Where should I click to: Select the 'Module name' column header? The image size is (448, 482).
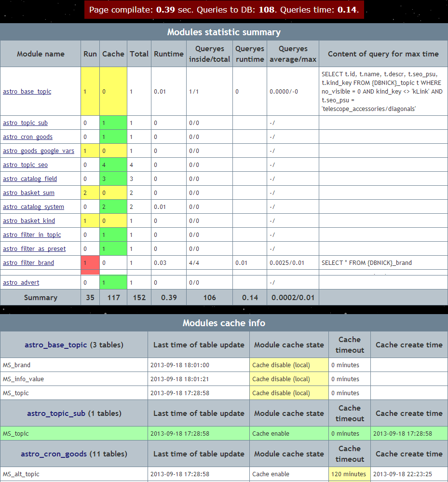click(41, 54)
